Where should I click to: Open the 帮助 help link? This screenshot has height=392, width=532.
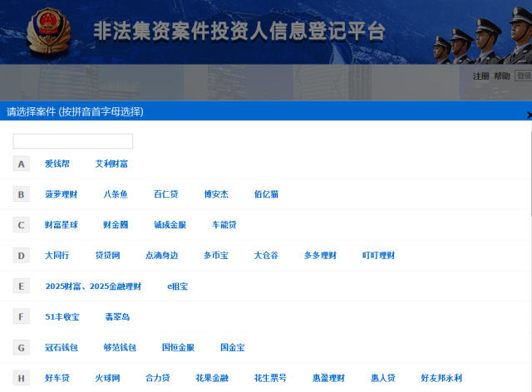502,76
